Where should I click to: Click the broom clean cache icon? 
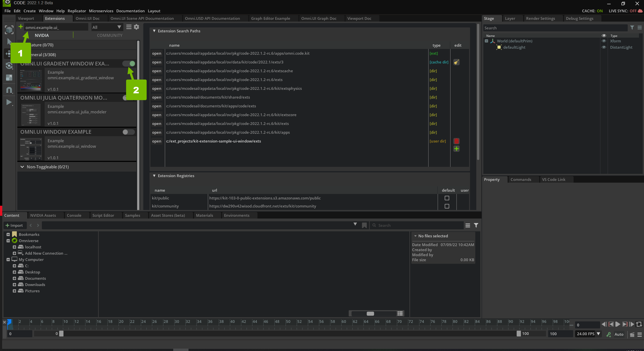coord(456,62)
